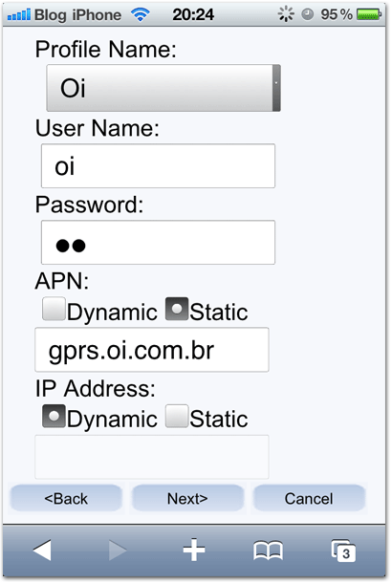Tap the Safari forward arrow icon
Image resolution: width=392 pixels, height=583 pixels.
[x=118, y=550]
